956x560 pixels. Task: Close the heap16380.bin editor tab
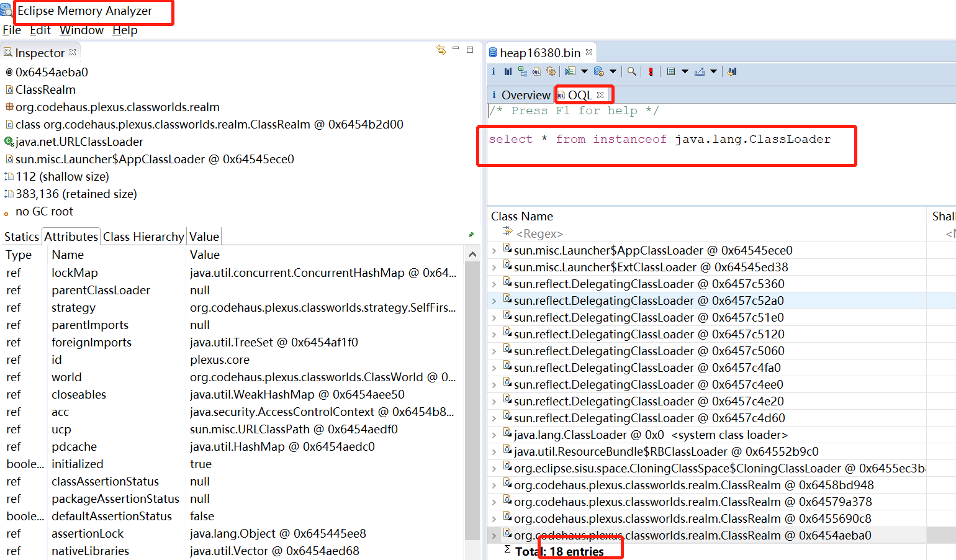[589, 52]
